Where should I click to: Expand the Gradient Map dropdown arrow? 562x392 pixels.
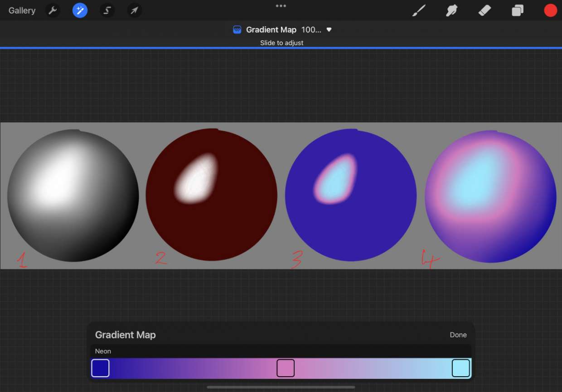(x=329, y=30)
